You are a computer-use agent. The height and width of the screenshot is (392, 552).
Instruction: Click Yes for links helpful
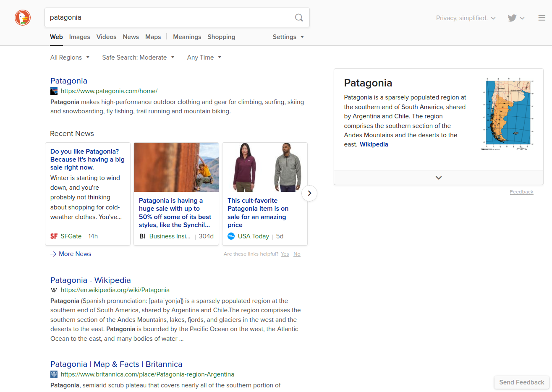pos(285,254)
